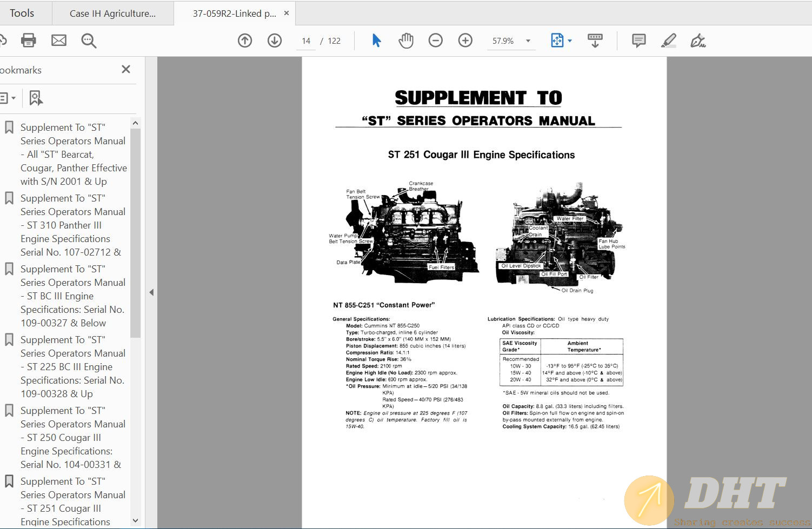Close the 37-059R2-Linked document tab
Screen dimensions: 812x529
click(287, 13)
